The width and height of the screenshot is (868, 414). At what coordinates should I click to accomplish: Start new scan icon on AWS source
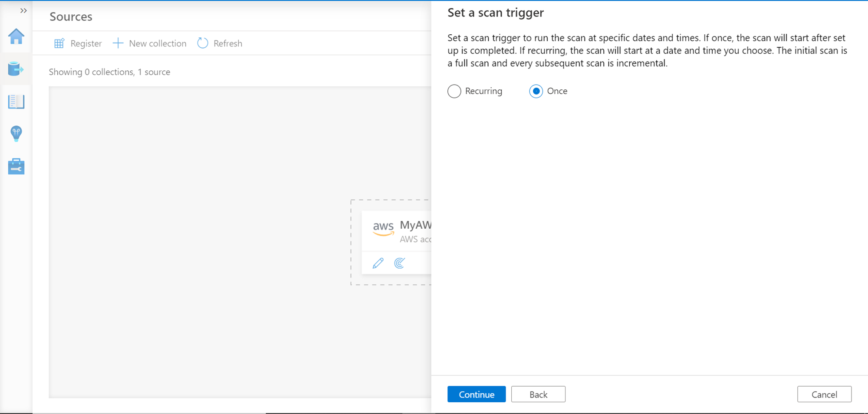click(x=400, y=263)
